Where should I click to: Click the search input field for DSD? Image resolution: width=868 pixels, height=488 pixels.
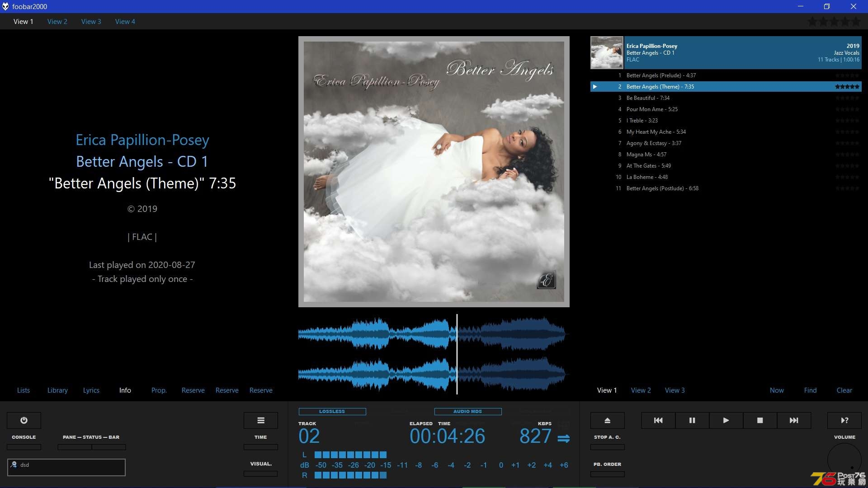[66, 467]
